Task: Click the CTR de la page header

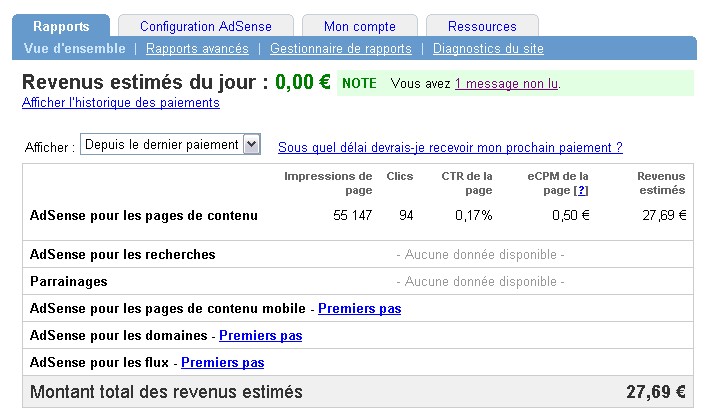Action: (x=467, y=183)
